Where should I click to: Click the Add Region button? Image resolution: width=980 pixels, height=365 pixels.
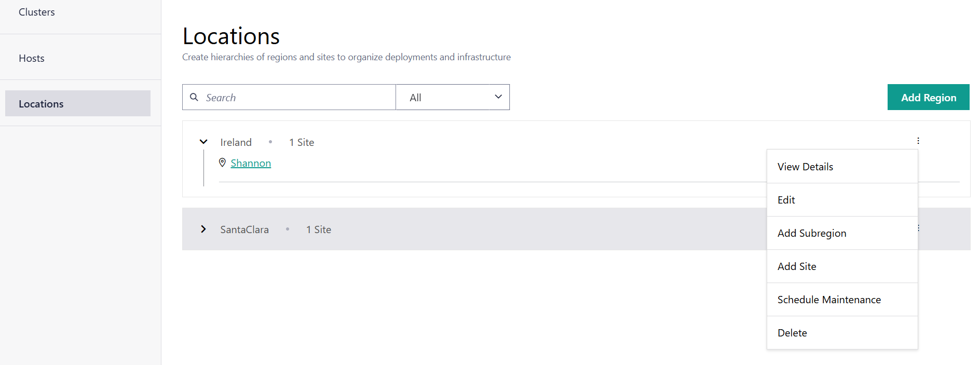(x=928, y=97)
